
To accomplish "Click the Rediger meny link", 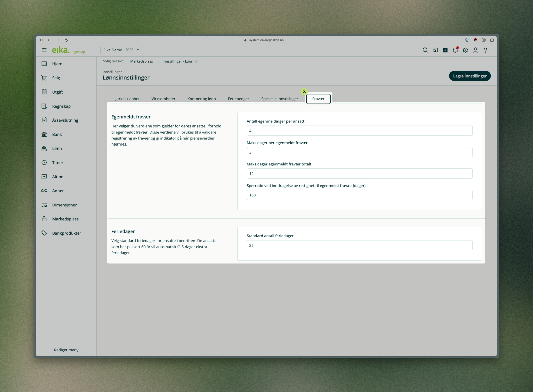I will (x=66, y=350).
